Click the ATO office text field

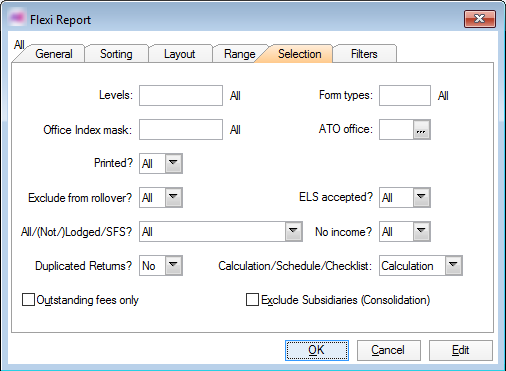pos(396,130)
